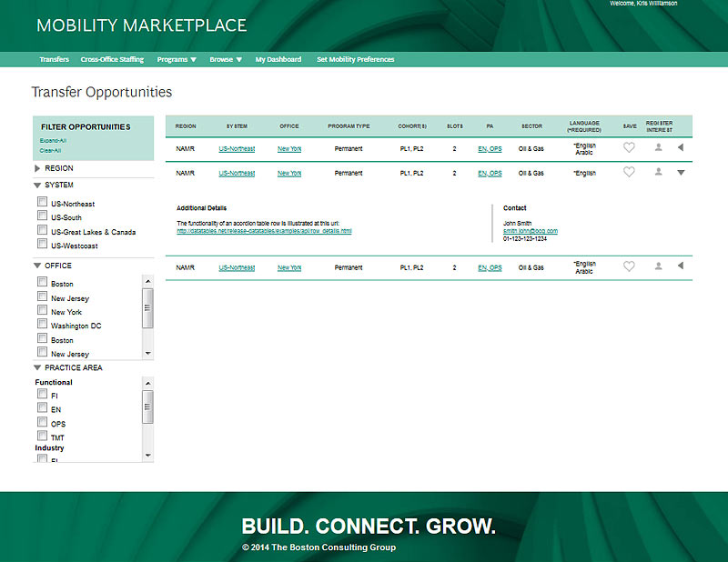The height and width of the screenshot is (562, 728).
Task: Collapse the expanded second row with down arrow
Action: tap(681, 173)
